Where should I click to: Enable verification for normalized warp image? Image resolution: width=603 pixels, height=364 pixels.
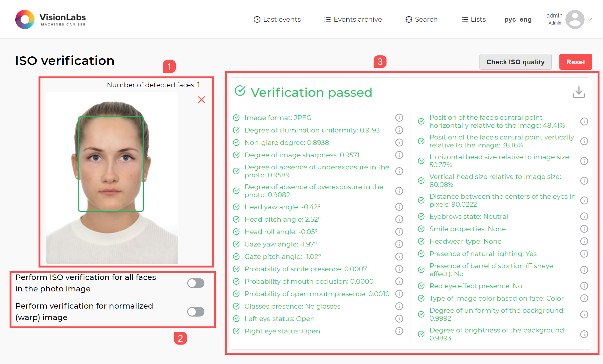click(x=195, y=311)
